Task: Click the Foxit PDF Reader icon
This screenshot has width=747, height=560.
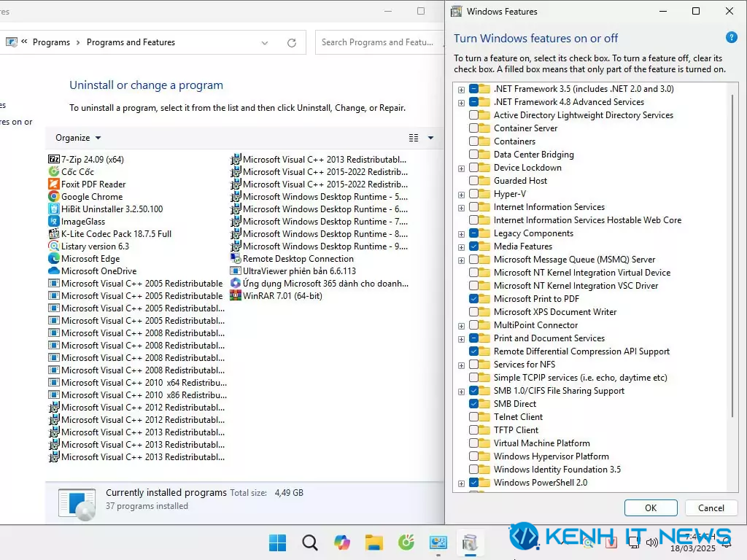Action: [x=54, y=184]
